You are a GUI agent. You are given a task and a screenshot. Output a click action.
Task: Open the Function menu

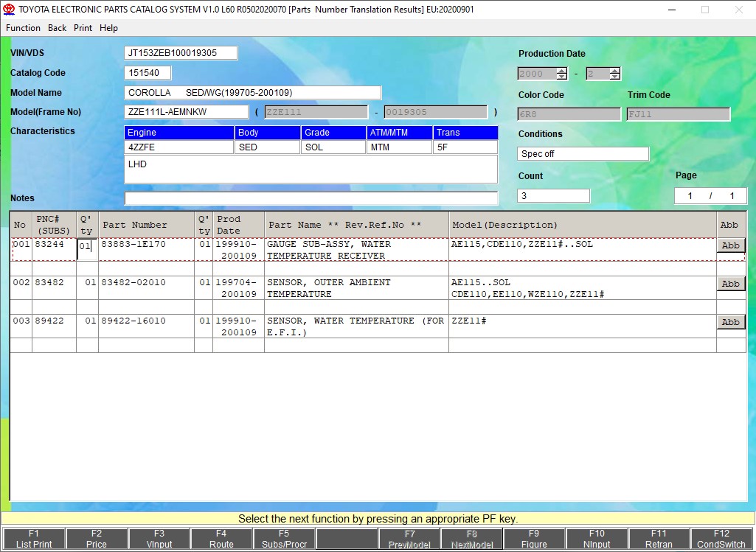(23, 28)
